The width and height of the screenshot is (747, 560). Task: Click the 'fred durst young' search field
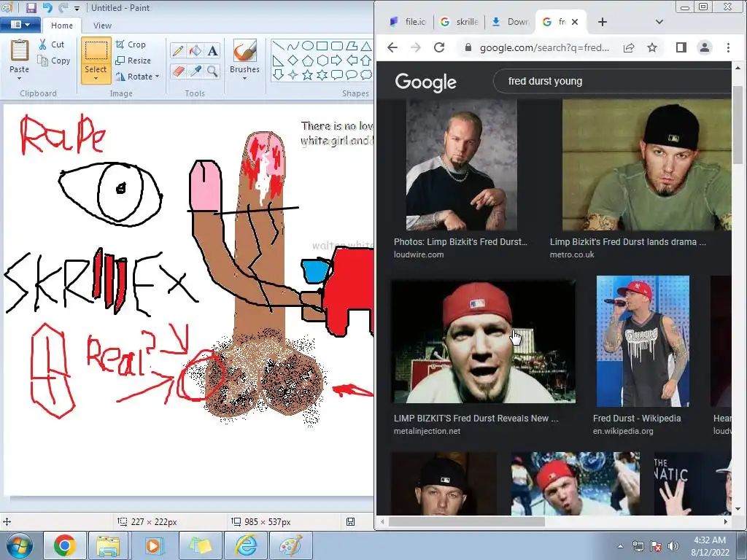pyautogui.click(x=612, y=81)
